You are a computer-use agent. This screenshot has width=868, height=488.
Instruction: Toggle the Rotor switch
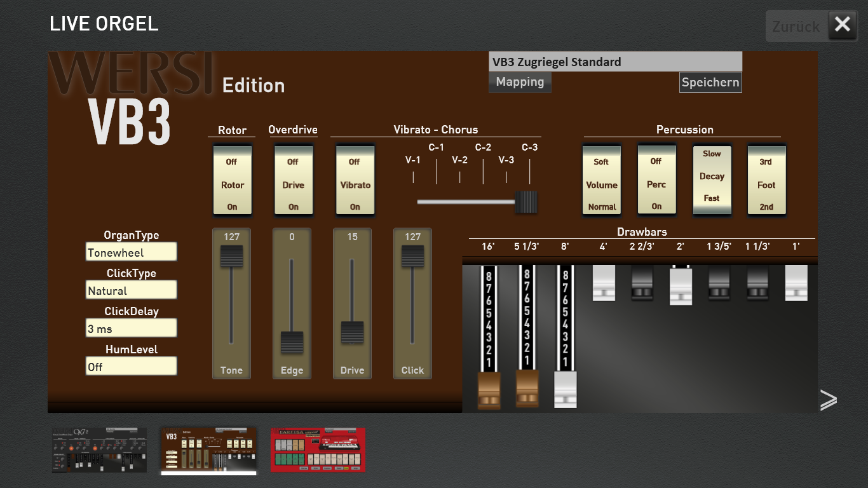point(232,180)
